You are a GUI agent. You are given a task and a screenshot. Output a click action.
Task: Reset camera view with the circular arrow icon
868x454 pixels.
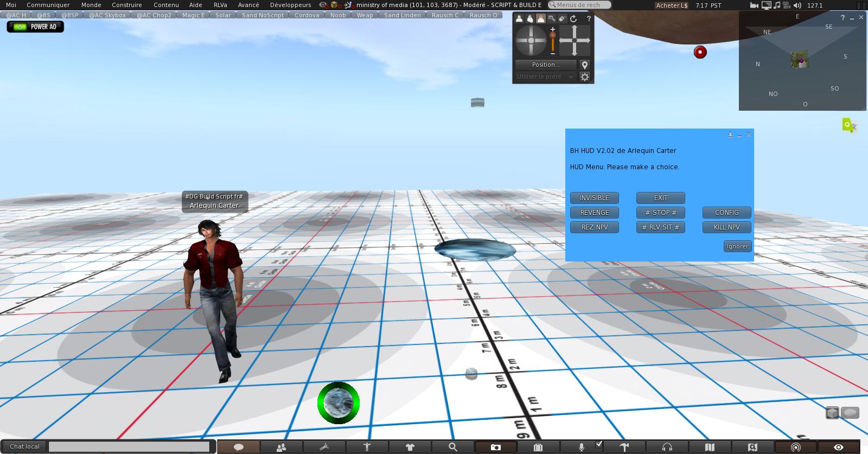coord(573,18)
